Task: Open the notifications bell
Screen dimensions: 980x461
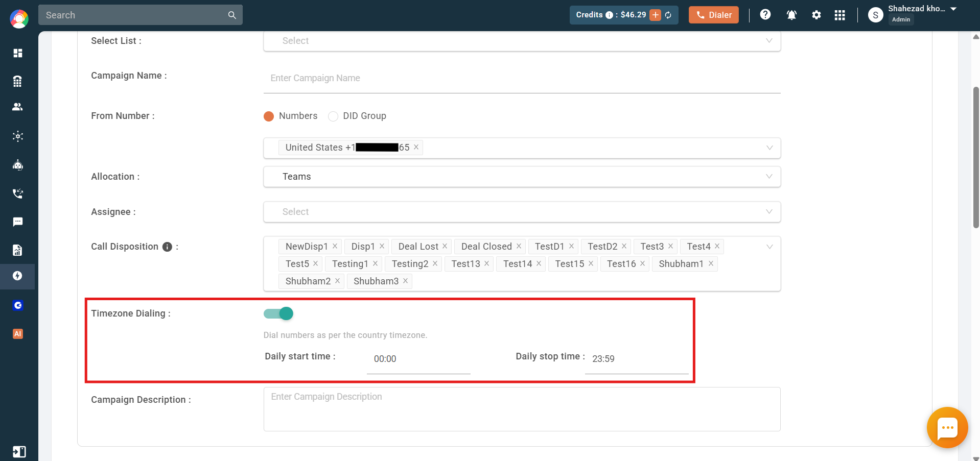Action: 791,15
